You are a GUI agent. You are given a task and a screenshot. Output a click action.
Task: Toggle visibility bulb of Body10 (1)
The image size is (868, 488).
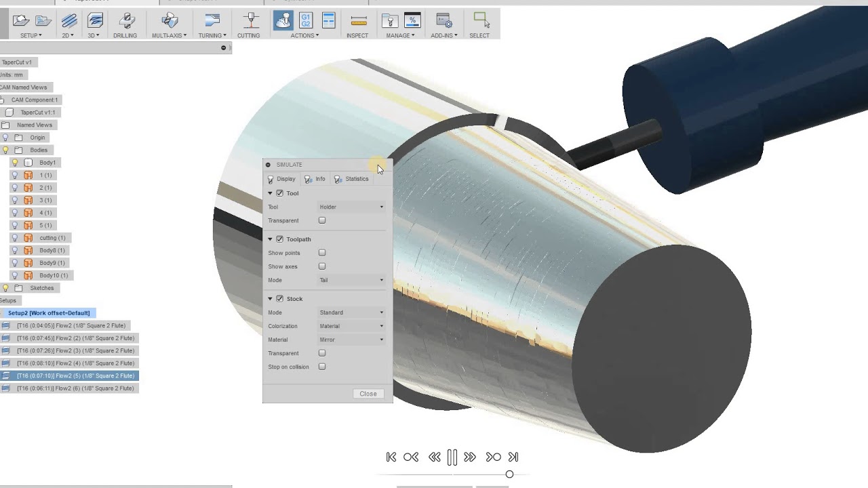coord(15,275)
